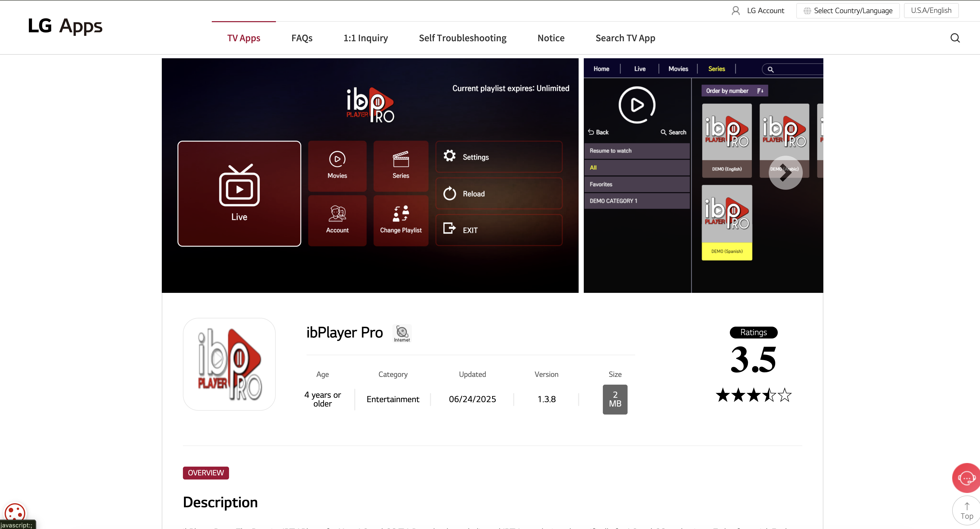The image size is (980, 529).
Task: Click the Series screenshot thumbnail
Action: [703, 176]
